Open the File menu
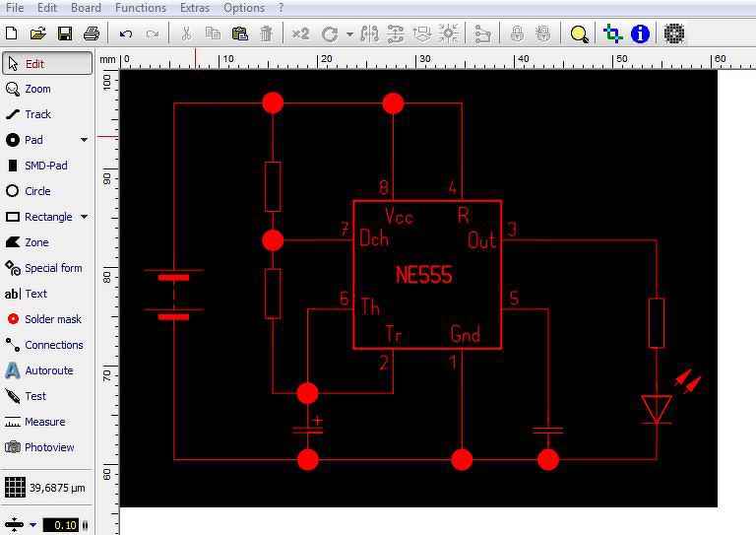The image size is (756, 535). pyautogui.click(x=15, y=8)
